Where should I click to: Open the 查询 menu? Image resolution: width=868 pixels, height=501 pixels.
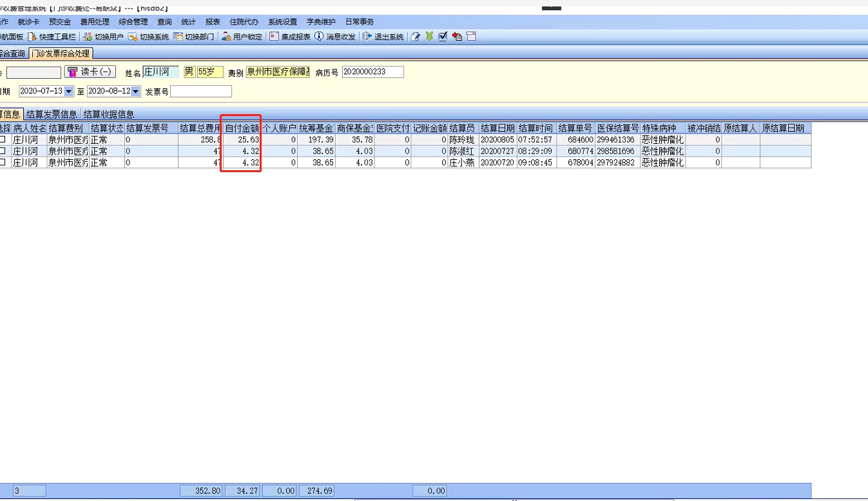(164, 22)
